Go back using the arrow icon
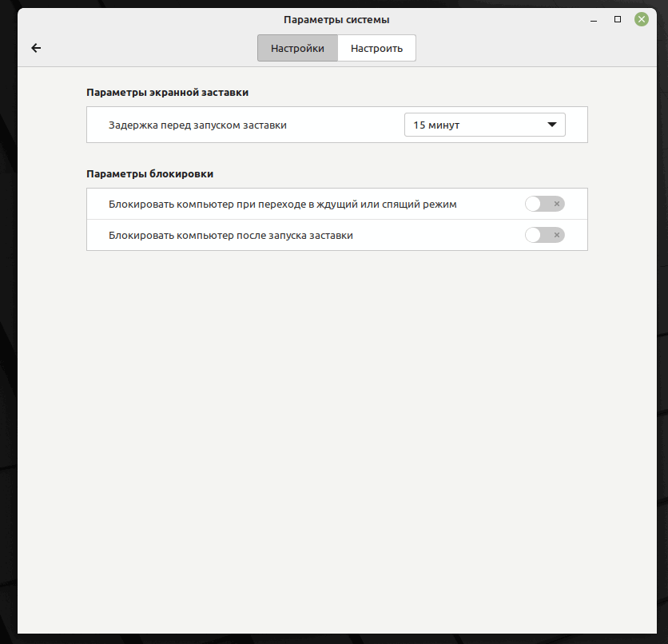 click(x=36, y=48)
